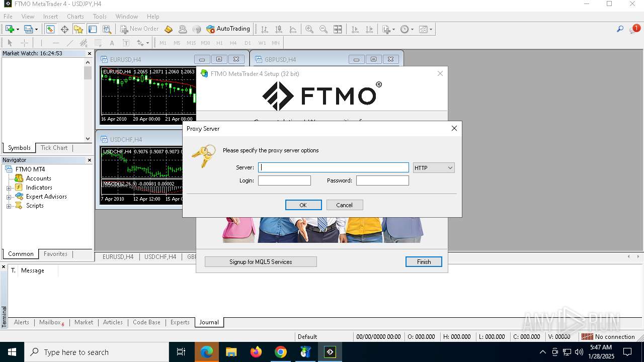Open File Explorer from the taskbar
644x362 pixels.
point(231,352)
